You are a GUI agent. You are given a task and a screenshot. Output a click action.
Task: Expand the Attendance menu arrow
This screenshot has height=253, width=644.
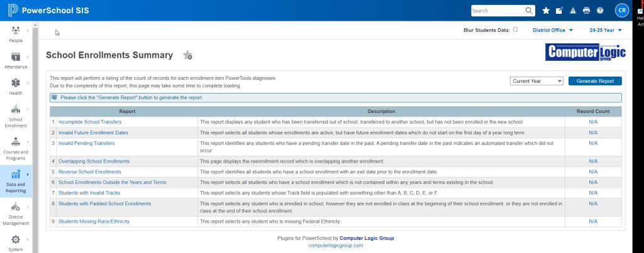pyautogui.click(x=28, y=57)
